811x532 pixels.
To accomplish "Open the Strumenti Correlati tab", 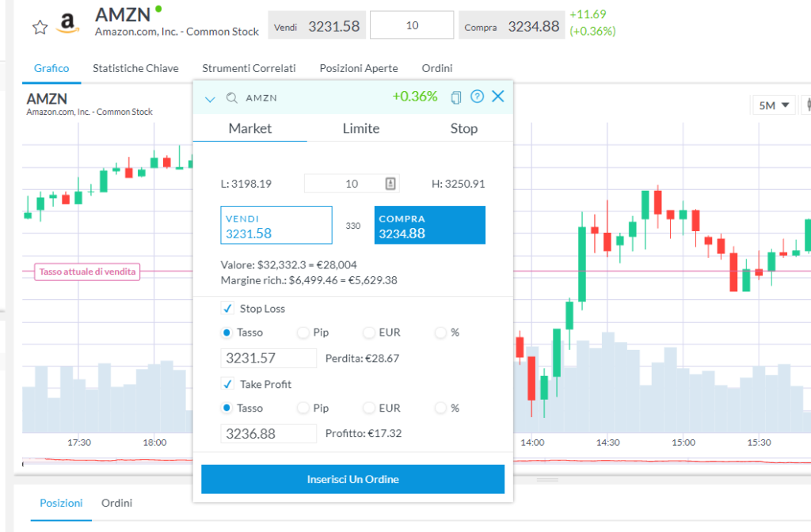I will pyautogui.click(x=249, y=68).
